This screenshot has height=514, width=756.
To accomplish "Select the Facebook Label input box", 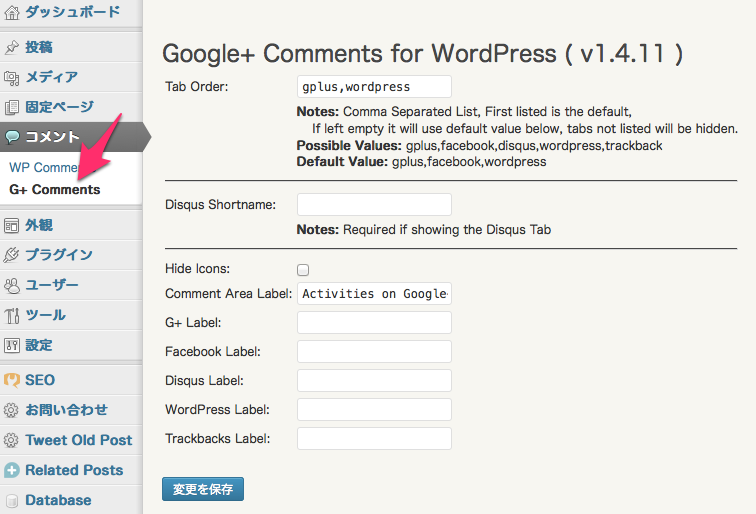I will point(374,352).
